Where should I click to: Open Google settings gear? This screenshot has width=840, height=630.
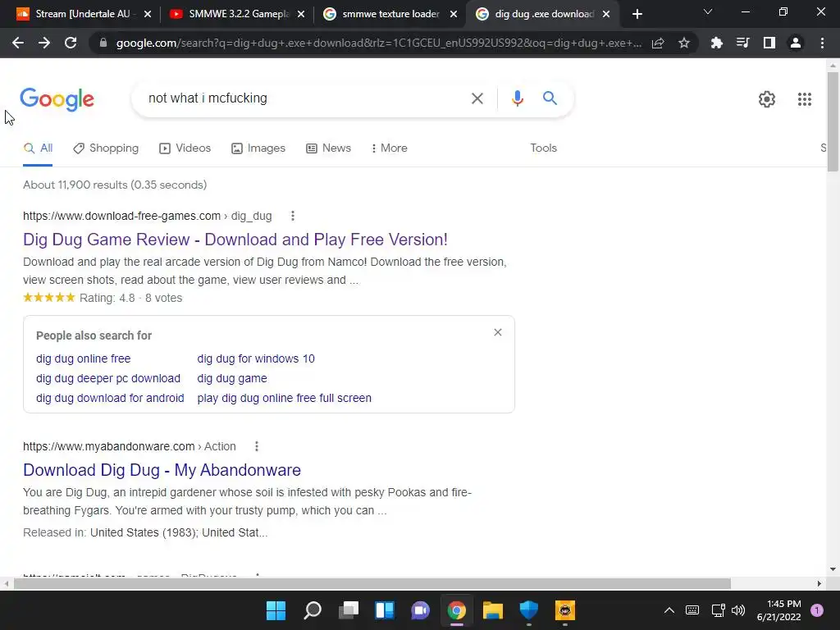[767, 99]
